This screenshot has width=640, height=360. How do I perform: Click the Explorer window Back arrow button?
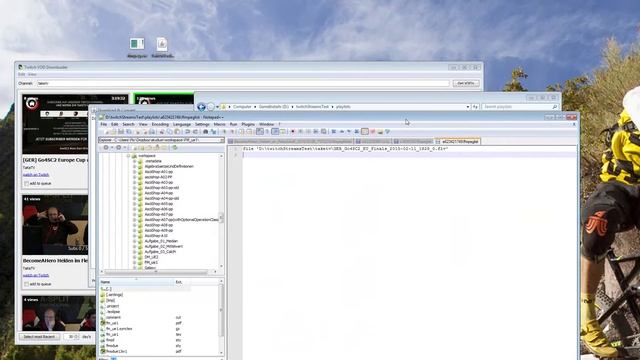[201, 107]
